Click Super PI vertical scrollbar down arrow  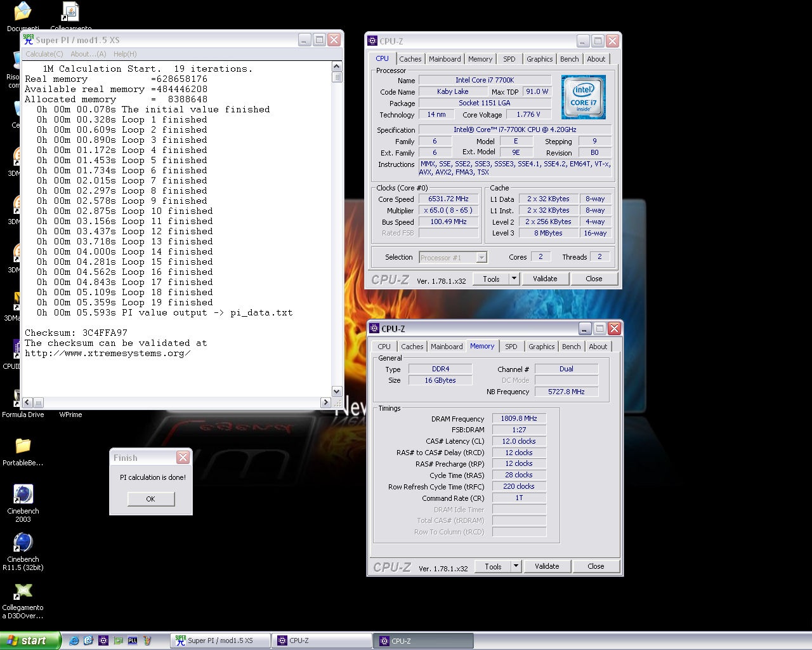[x=337, y=392]
